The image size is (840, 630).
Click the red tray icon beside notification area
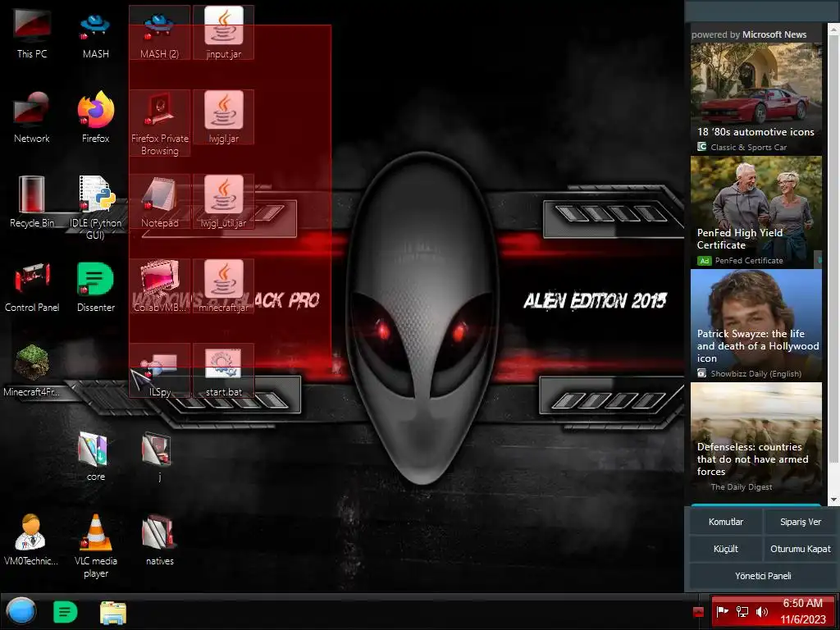click(697, 612)
